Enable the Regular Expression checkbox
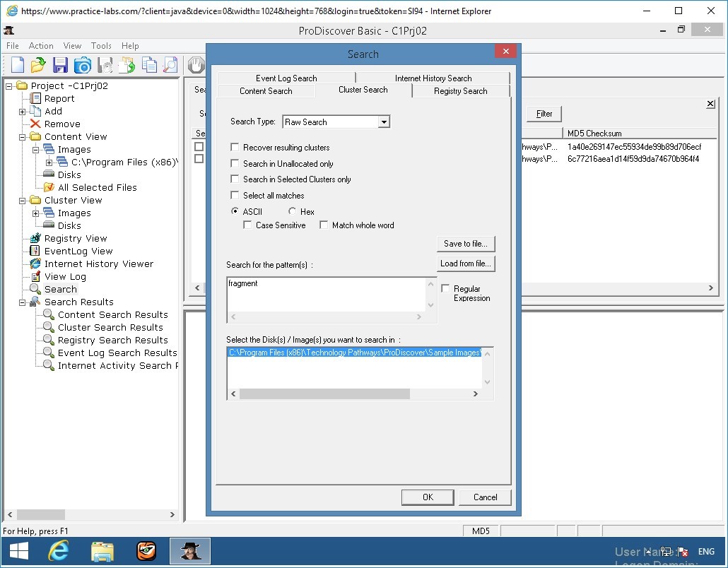Viewport: 728px width, 568px height. tap(445, 289)
